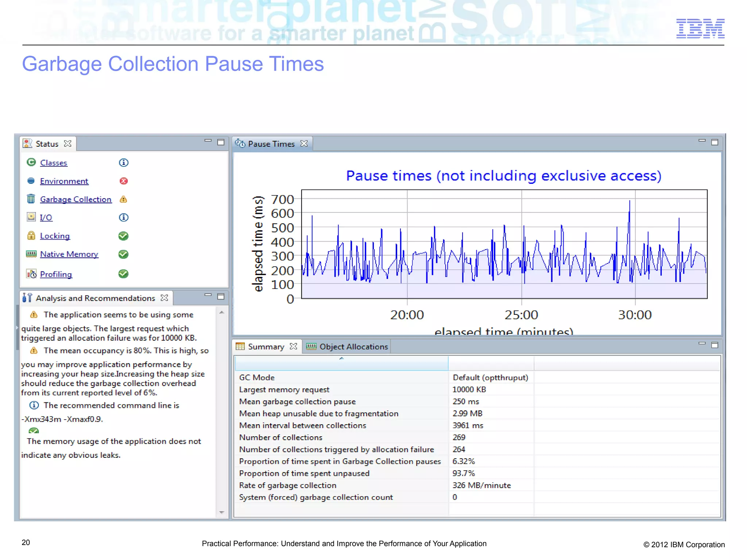This screenshot has width=747, height=560.
Task: Minimize the Summary panel
Action: point(702,343)
